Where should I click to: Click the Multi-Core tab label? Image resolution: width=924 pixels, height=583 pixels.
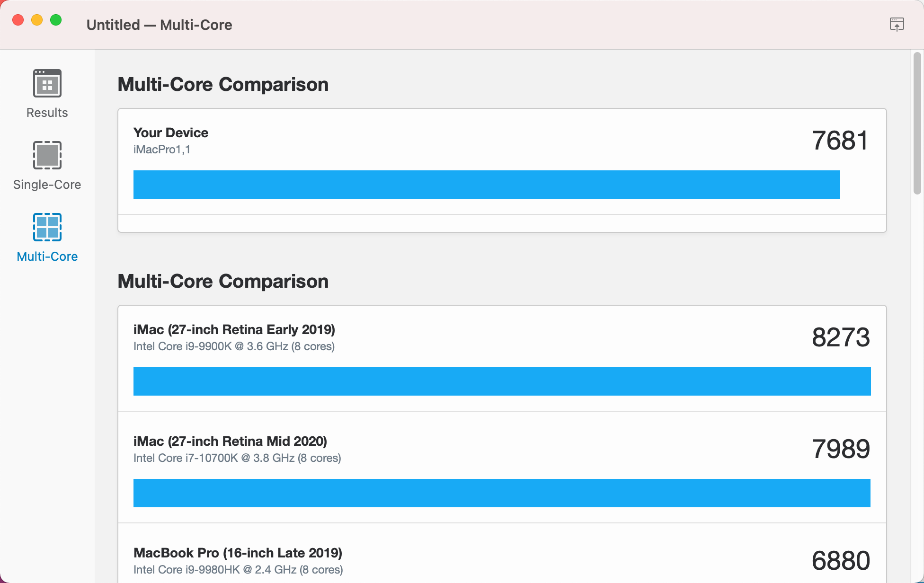[x=47, y=256]
